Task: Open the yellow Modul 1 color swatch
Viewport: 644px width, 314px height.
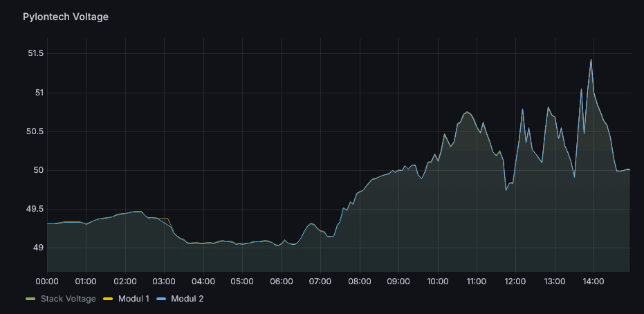Action: click(x=109, y=299)
